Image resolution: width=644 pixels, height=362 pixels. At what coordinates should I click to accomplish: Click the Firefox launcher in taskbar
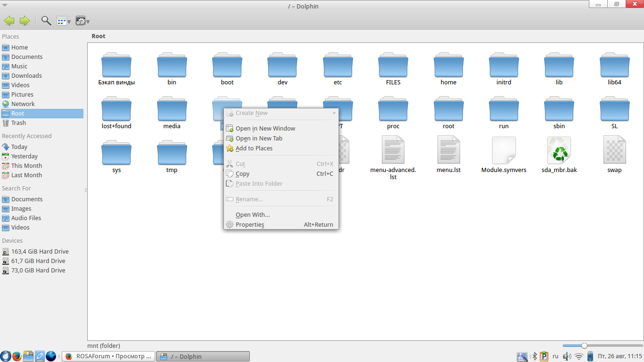17,356
